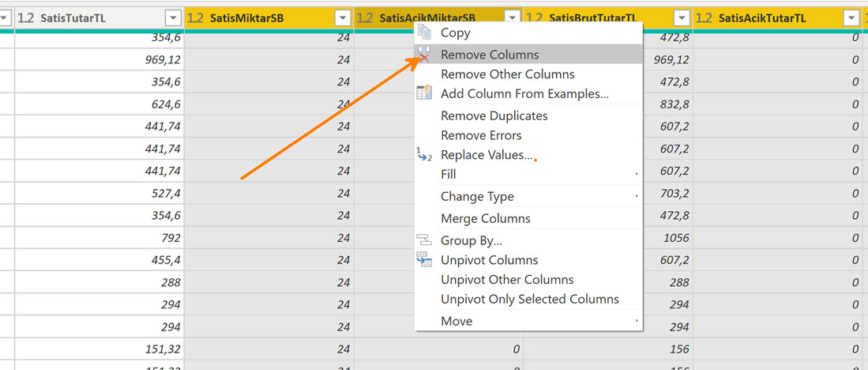
Task: Expand the Change Type submenu arrow
Action: (x=637, y=196)
